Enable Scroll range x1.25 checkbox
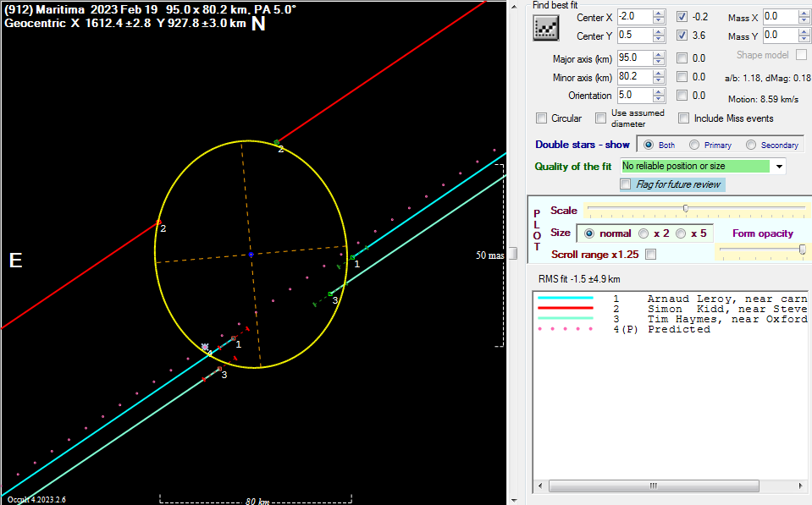812x505 pixels. (x=651, y=254)
